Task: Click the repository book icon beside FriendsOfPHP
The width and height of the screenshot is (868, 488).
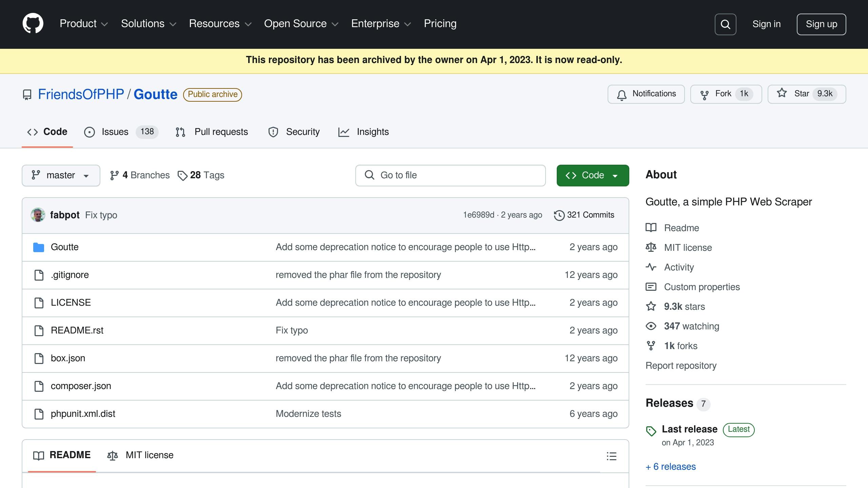Action: [27, 95]
